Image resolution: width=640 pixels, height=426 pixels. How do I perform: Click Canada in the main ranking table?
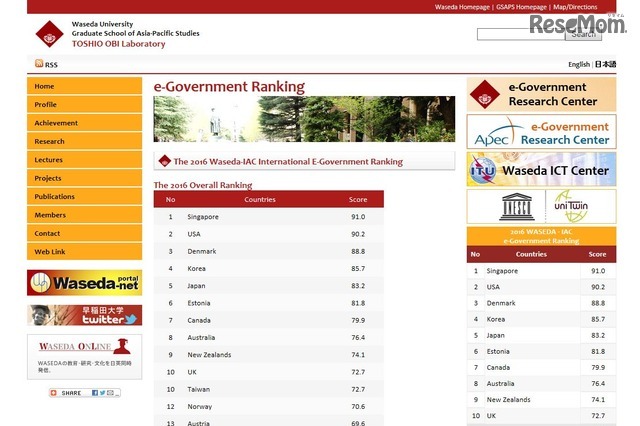click(199, 320)
